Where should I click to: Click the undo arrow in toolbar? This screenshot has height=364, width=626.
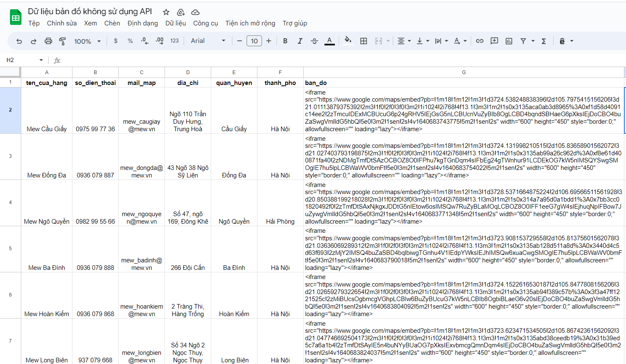19,41
